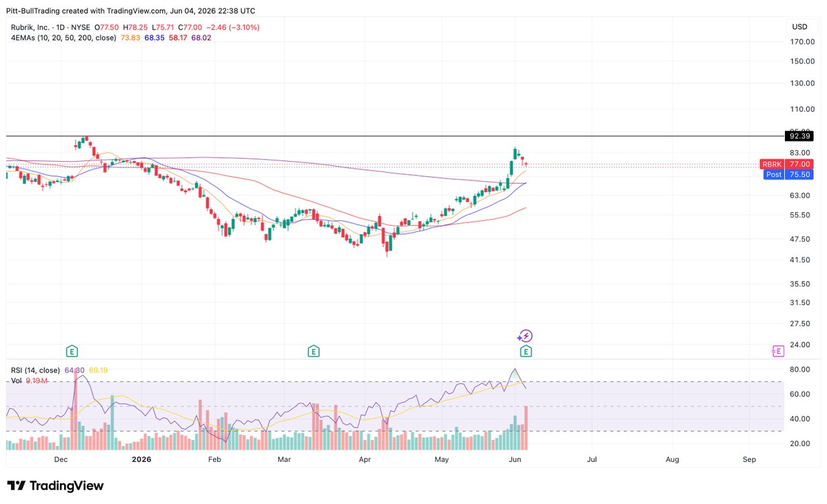Click the green earnings E marker above Jun

pyautogui.click(x=526, y=351)
